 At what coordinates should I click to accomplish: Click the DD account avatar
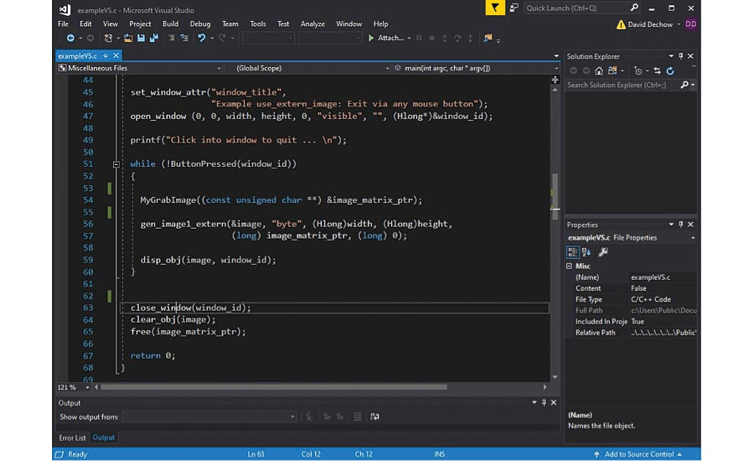pyautogui.click(x=691, y=24)
